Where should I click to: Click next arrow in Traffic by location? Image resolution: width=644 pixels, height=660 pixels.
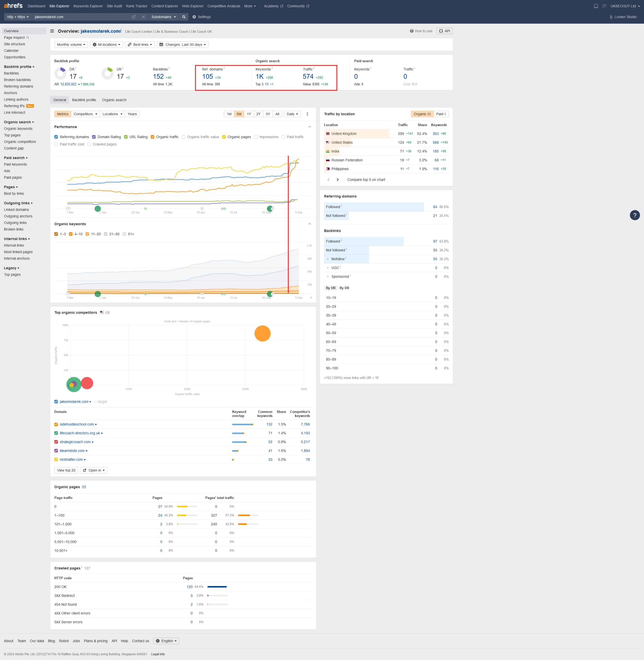coord(338,180)
